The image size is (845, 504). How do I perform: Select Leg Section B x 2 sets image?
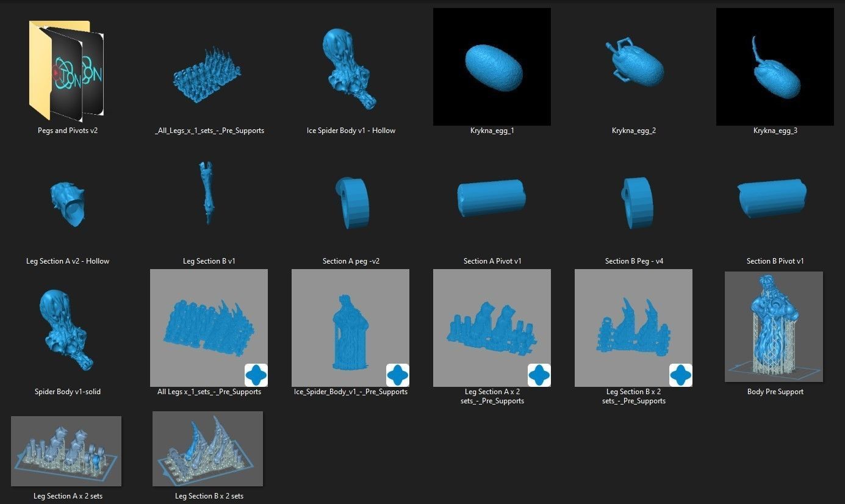tap(207, 448)
